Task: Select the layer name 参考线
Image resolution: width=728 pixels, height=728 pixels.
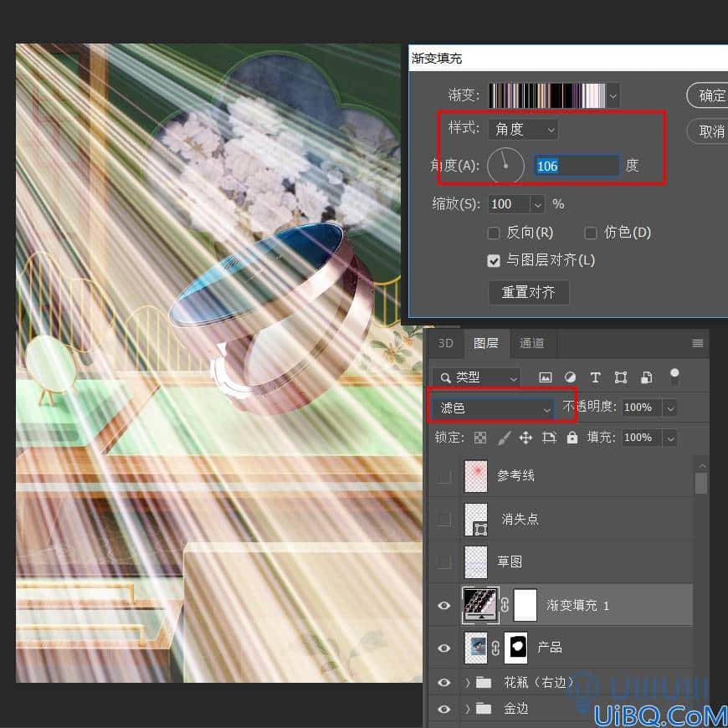Action: 515,476
